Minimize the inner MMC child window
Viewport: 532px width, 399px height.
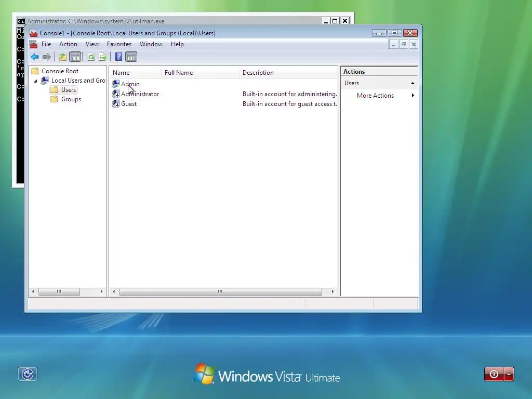coord(393,45)
